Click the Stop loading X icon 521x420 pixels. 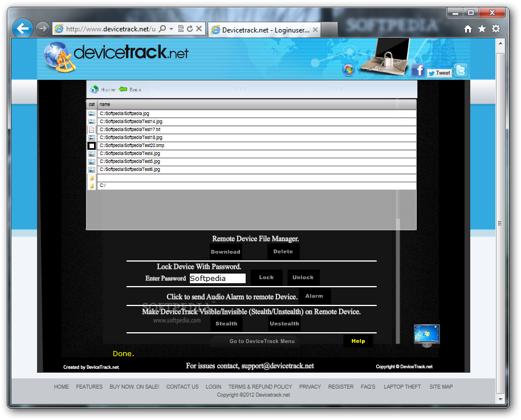199,28
